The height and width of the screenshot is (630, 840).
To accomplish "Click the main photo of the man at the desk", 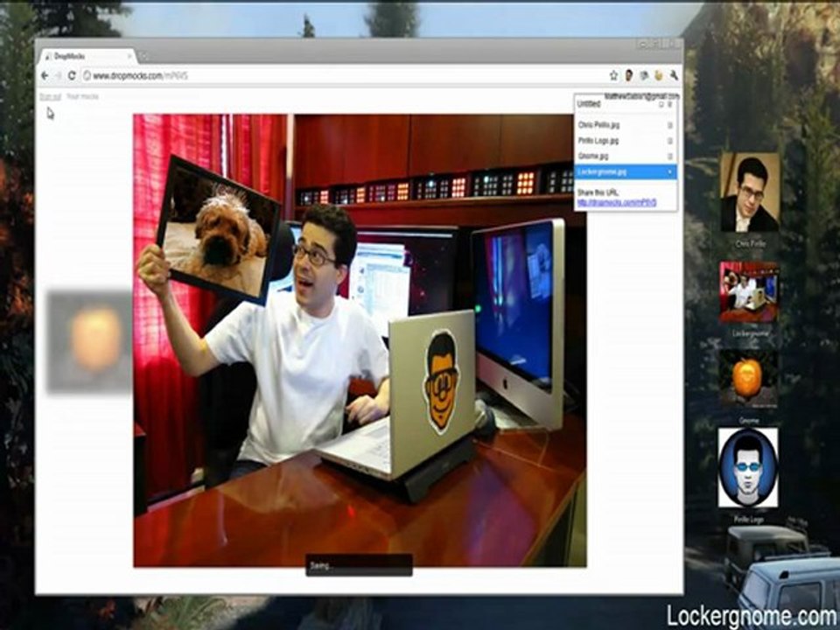I will point(360,340).
